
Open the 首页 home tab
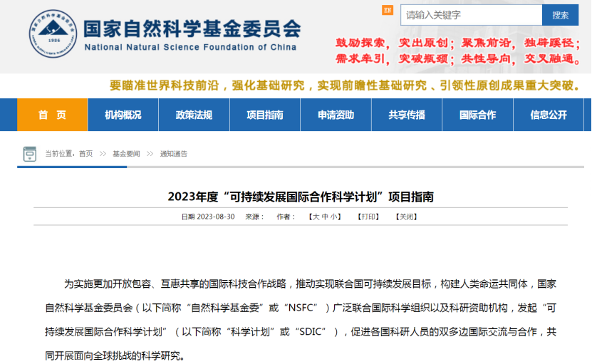pos(52,115)
